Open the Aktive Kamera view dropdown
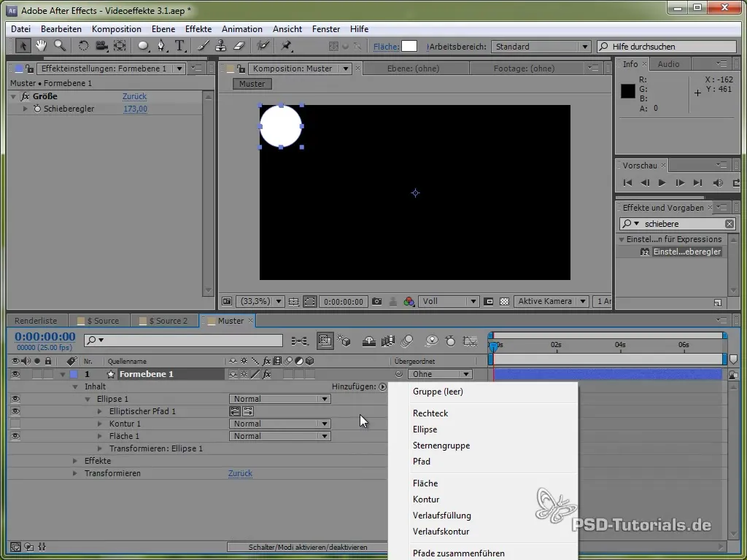747x560 pixels. point(551,301)
